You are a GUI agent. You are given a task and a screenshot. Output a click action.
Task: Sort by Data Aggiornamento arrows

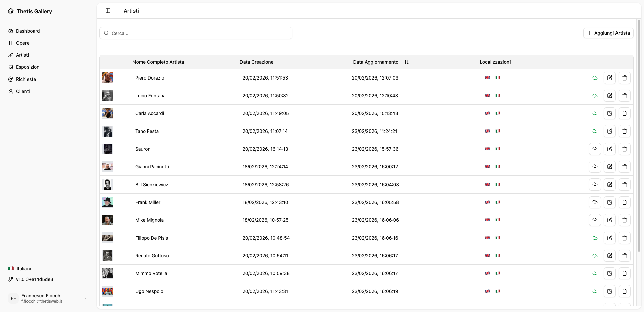tap(406, 62)
